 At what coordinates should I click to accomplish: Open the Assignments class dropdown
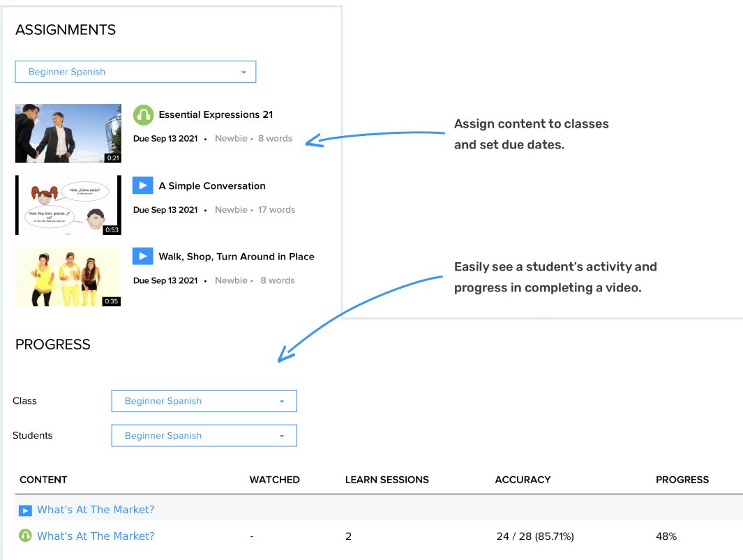pos(135,72)
